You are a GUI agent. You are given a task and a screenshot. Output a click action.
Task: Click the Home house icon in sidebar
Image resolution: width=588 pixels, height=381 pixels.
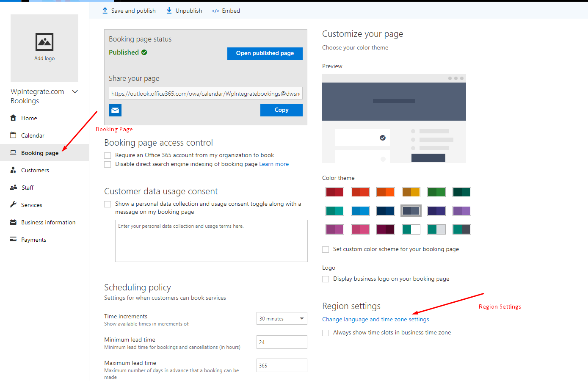[x=13, y=118]
